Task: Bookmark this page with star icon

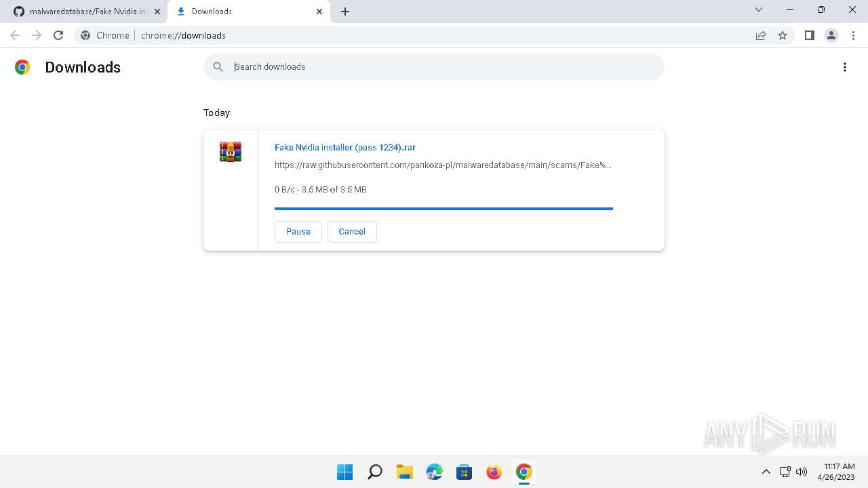Action: click(x=783, y=35)
